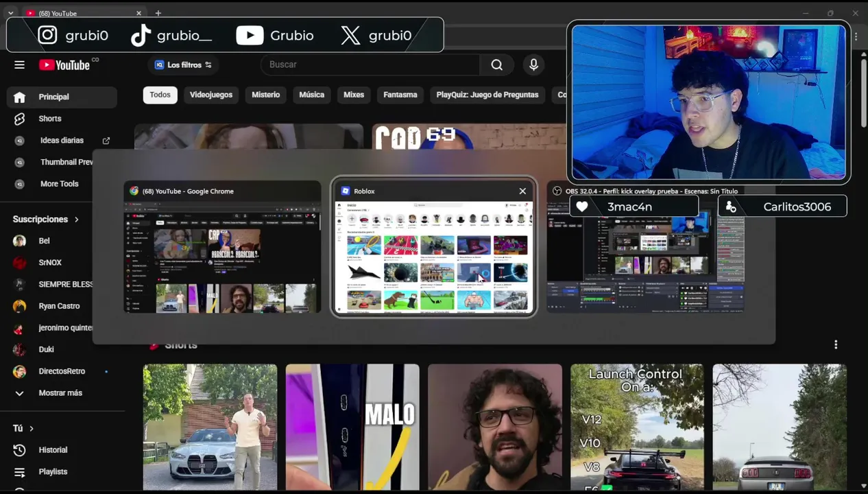Expand the Tú section arrow

click(31, 428)
